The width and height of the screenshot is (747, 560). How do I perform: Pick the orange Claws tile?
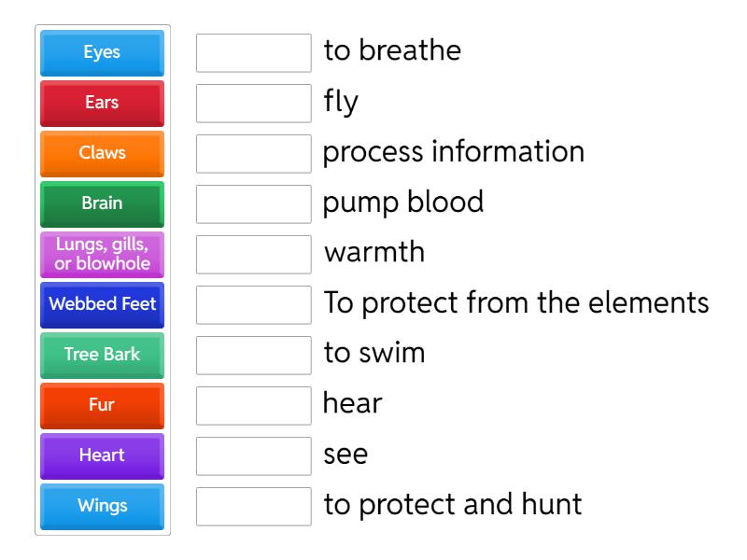point(102,153)
